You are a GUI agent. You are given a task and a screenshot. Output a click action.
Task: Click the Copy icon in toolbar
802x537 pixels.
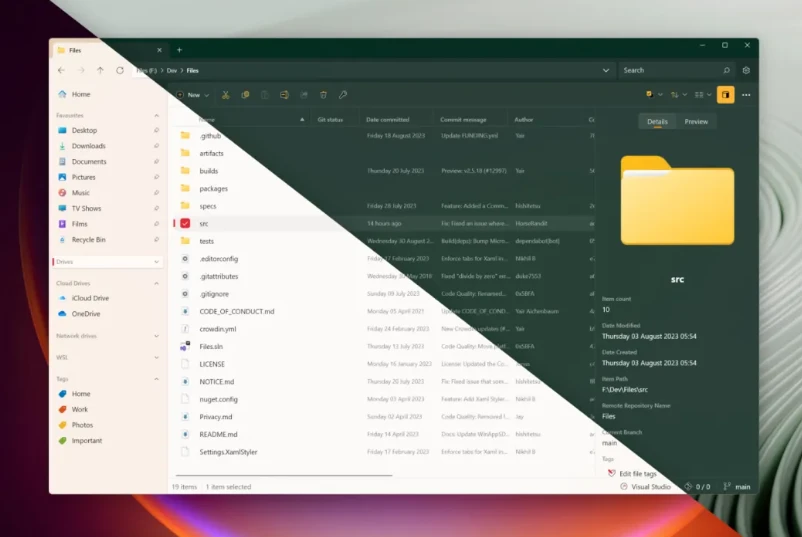[245, 95]
